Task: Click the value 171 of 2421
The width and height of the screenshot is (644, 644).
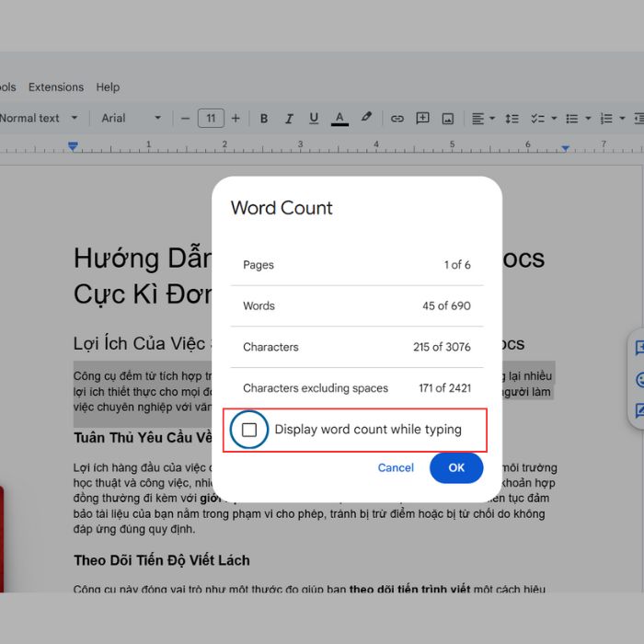Action: point(444,388)
